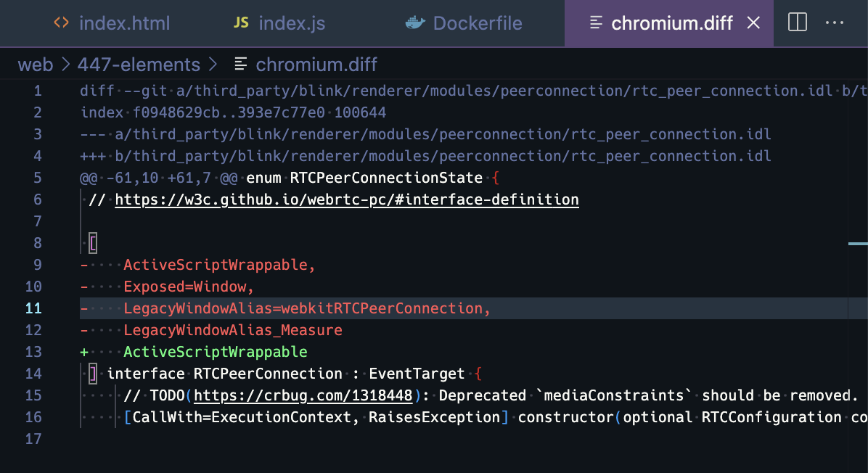This screenshot has width=868, height=473.
Task: Click the Docker whale icon on Dockerfile tab
Action: [414, 23]
